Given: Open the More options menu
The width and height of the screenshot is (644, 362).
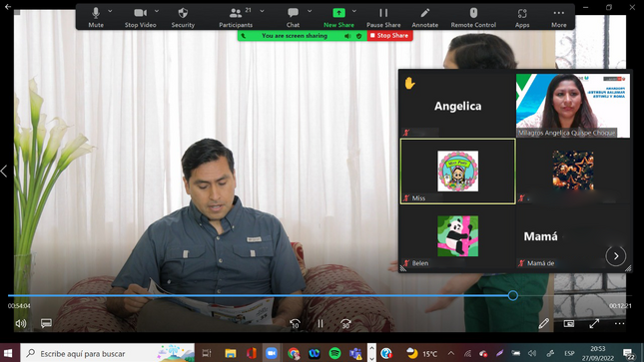Looking at the screenshot, I should 558,17.
